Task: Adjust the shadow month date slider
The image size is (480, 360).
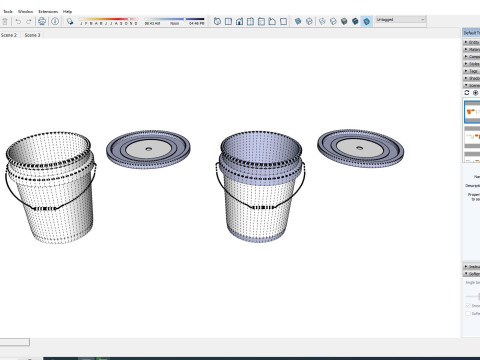Action: coord(108,21)
